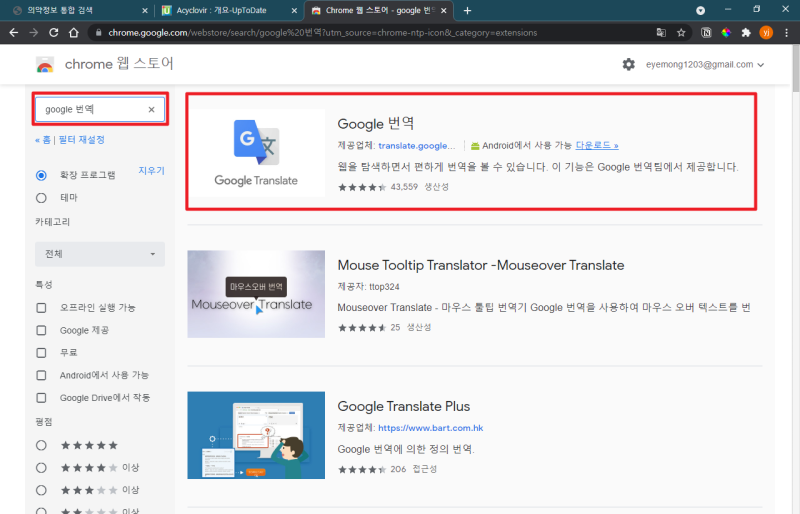The width and height of the screenshot is (800, 514).
Task: Check the Google Drive에서 작동 checkbox
Action: pyautogui.click(x=41, y=398)
